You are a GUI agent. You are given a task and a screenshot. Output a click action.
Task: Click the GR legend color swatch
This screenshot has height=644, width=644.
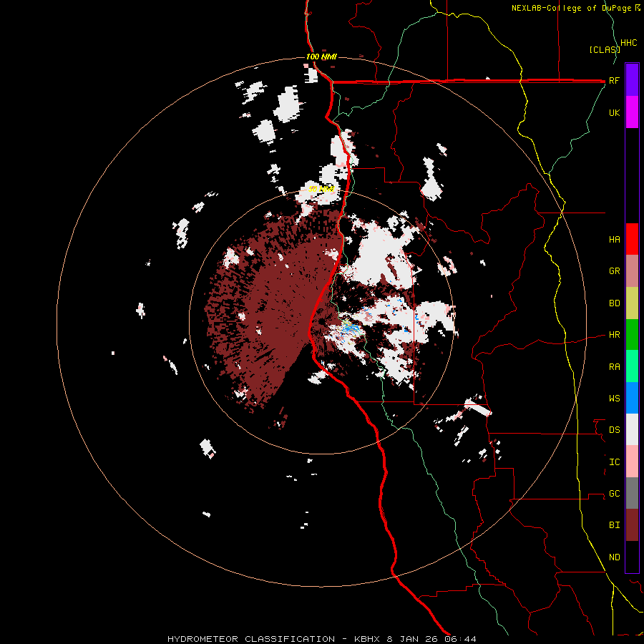632,271
